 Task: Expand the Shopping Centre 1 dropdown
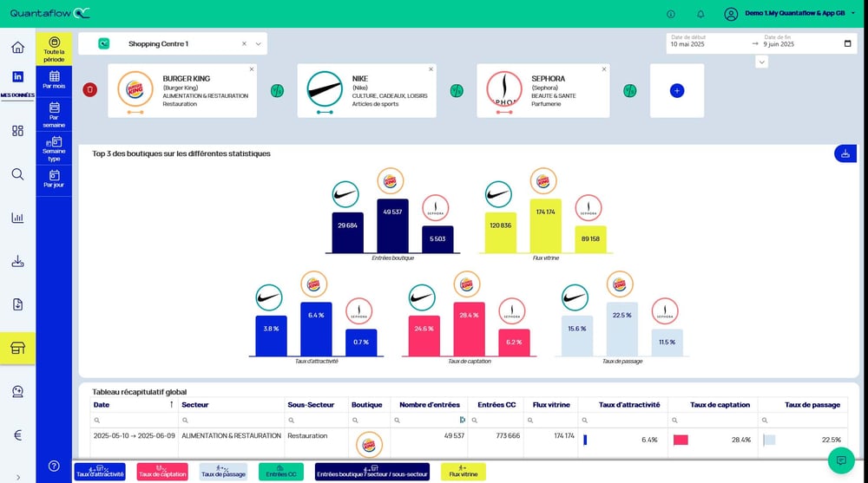pos(258,43)
